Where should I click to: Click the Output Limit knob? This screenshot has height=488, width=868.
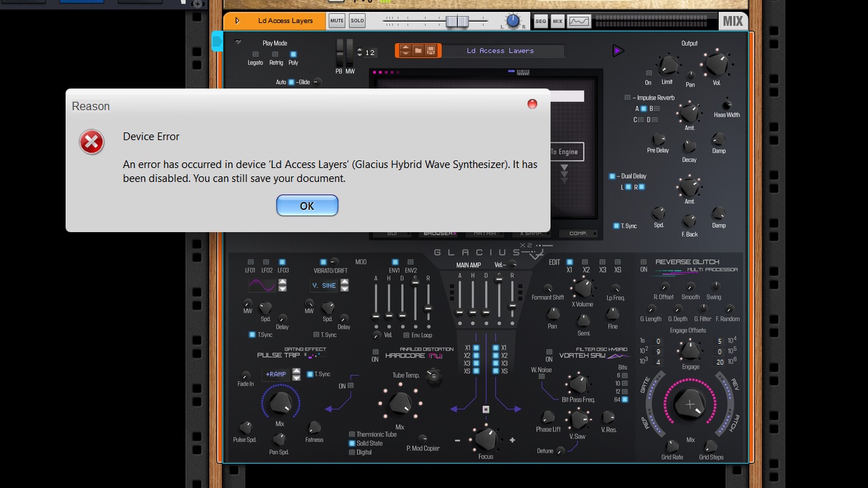pyautogui.click(x=668, y=65)
